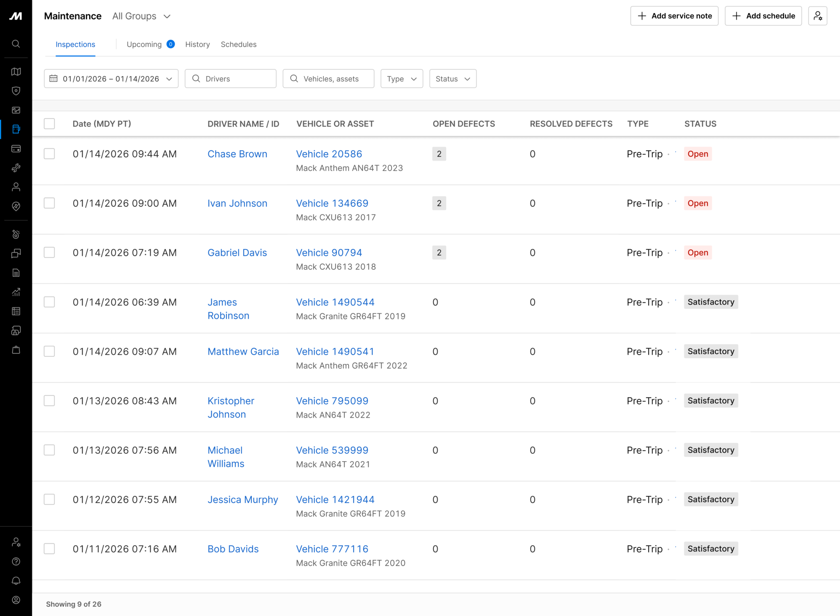Go to the Schedules tab
This screenshot has width=840, height=616.
pyautogui.click(x=239, y=44)
